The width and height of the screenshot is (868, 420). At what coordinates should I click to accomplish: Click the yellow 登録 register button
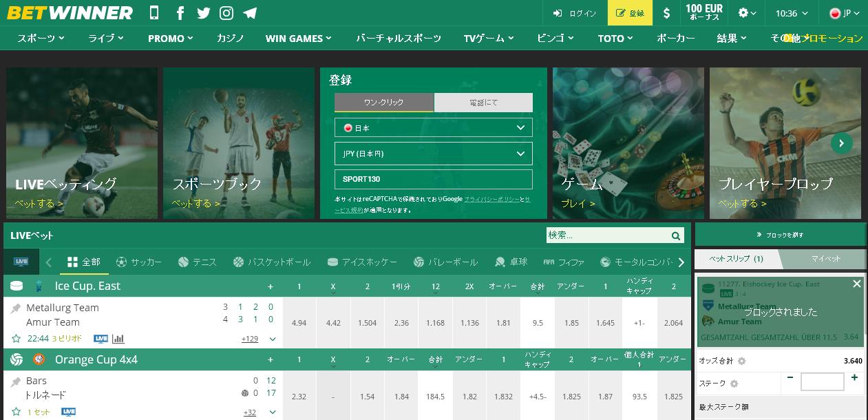tap(630, 13)
